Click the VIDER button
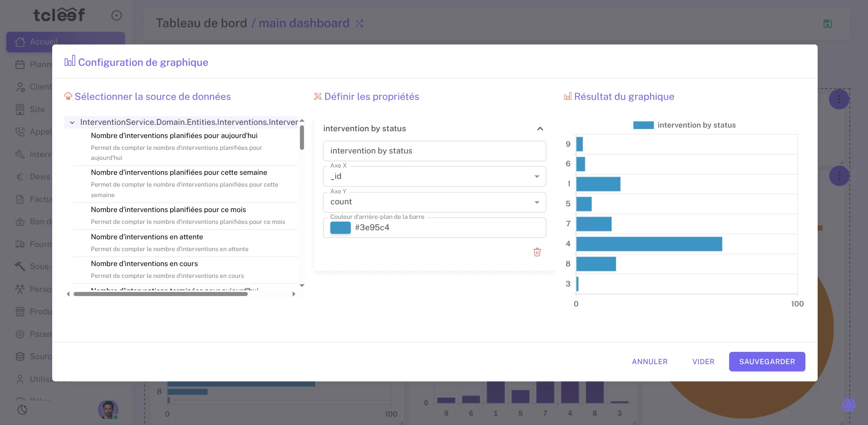Image resolution: width=868 pixels, height=425 pixels. point(703,361)
